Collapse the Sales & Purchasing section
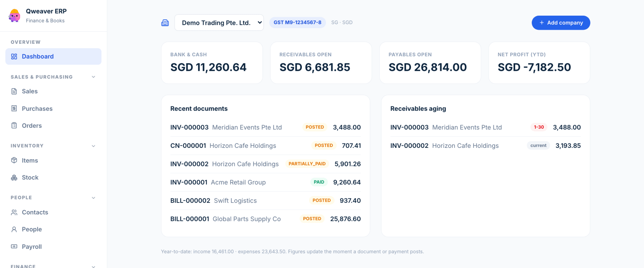Image resolution: width=644 pixels, height=268 pixels. tap(93, 77)
